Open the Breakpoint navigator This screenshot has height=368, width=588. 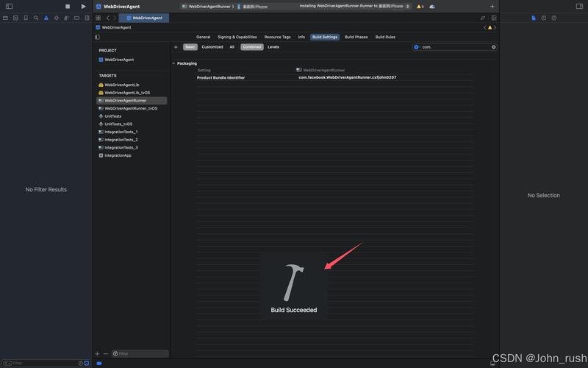pyautogui.click(x=76, y=18)
